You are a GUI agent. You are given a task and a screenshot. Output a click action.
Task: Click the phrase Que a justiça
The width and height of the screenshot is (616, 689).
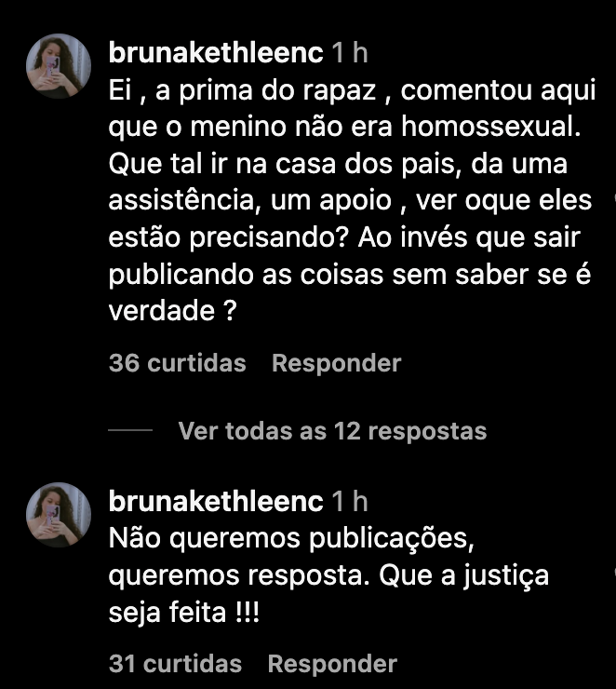point(463,576)
